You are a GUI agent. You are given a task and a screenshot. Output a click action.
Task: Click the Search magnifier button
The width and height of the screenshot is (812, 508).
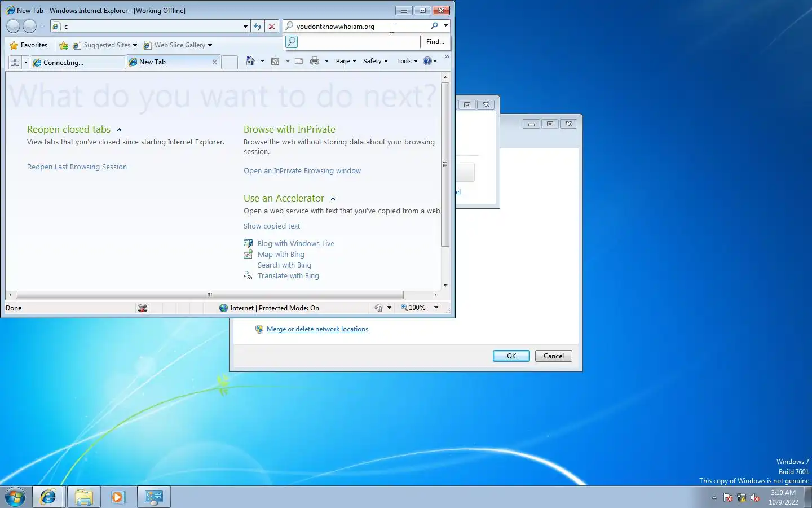click(434, 26)
